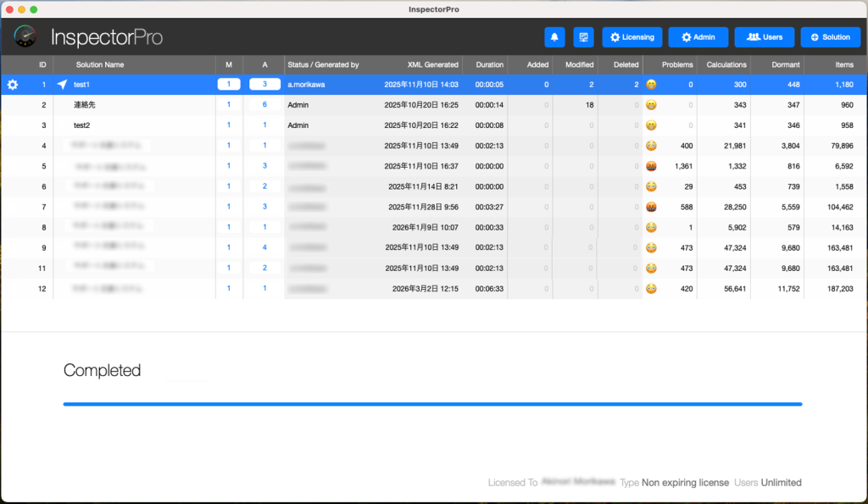The image size is (868, 504).
Task: Add a new Solution
Action: (x=830, y=37)
